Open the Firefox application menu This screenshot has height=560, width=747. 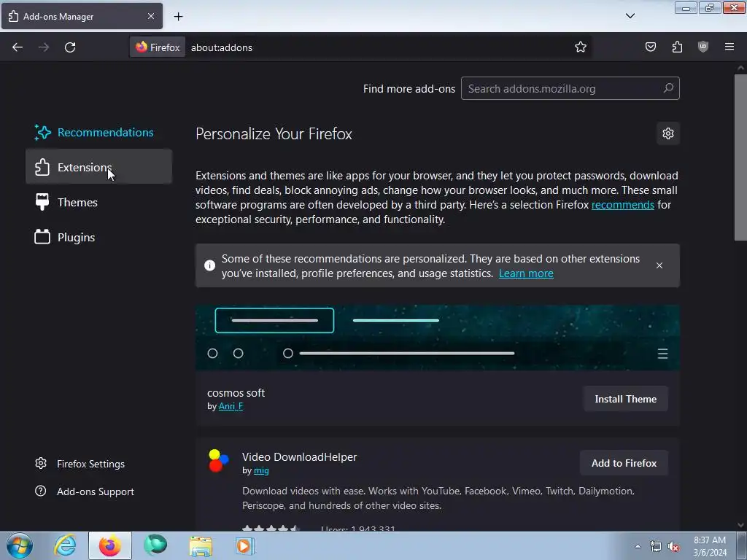click(729, 47)
